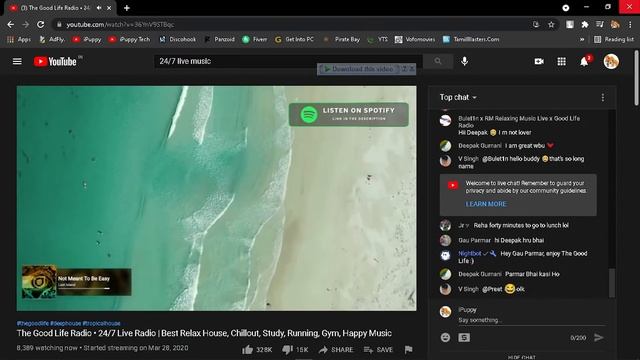Expand the Top chat dropdown
Screen dimensions: 640x360
(458, 98)
